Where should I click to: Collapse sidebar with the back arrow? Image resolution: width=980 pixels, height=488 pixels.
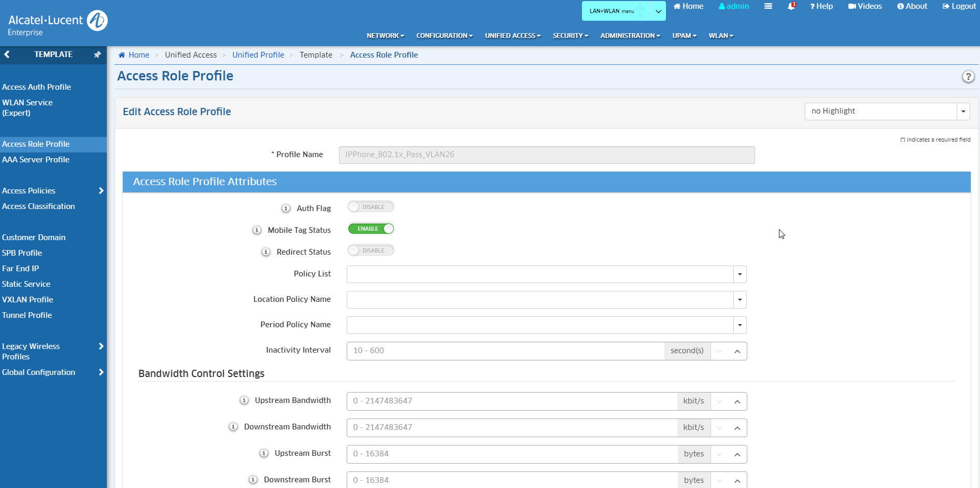pos(7,54)
